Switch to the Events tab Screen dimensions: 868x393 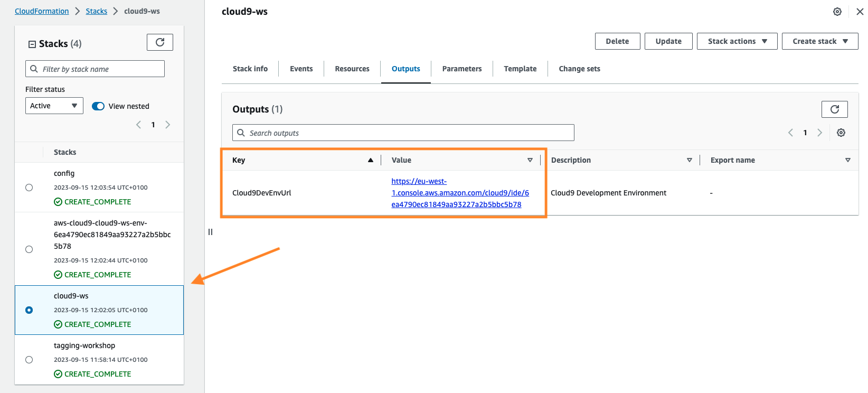click(x=301, y=69)
